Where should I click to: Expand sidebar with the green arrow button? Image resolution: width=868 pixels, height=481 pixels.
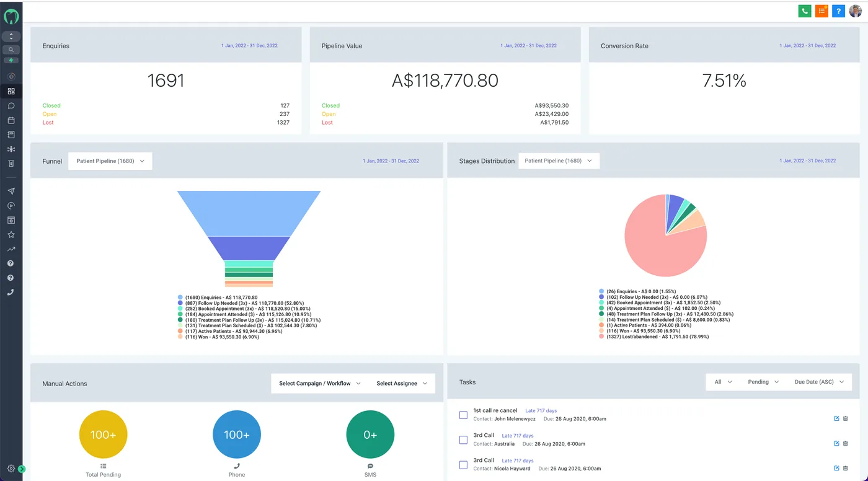pyautogui.click(x=22, y=469)
